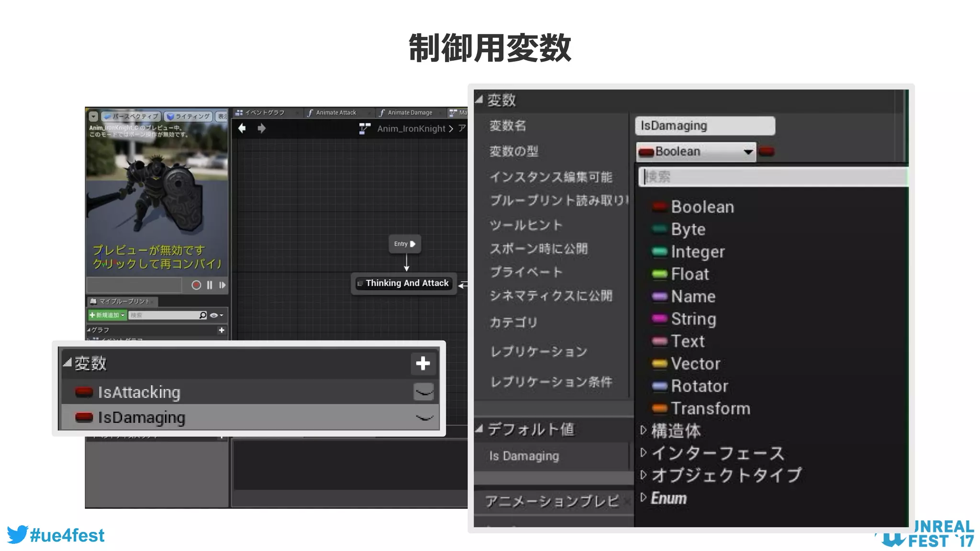This screenshot has width=980, height=551.
Task: Click the My Blueprint search field
Action: pos(163,315)
